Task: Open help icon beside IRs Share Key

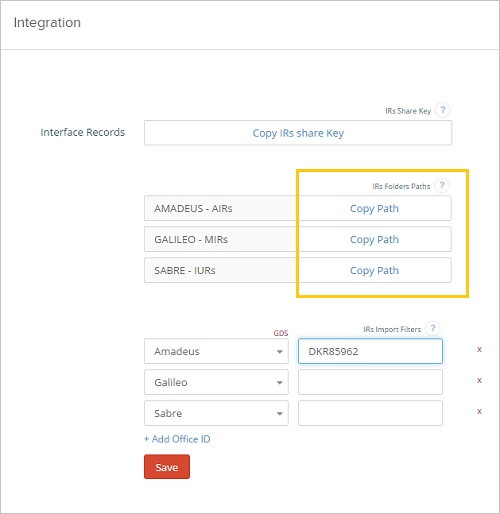Action: [x=443, y=110]
